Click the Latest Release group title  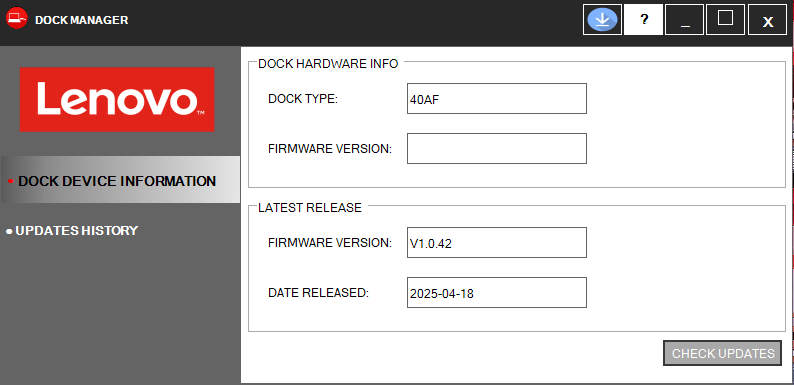coord(310,208)
